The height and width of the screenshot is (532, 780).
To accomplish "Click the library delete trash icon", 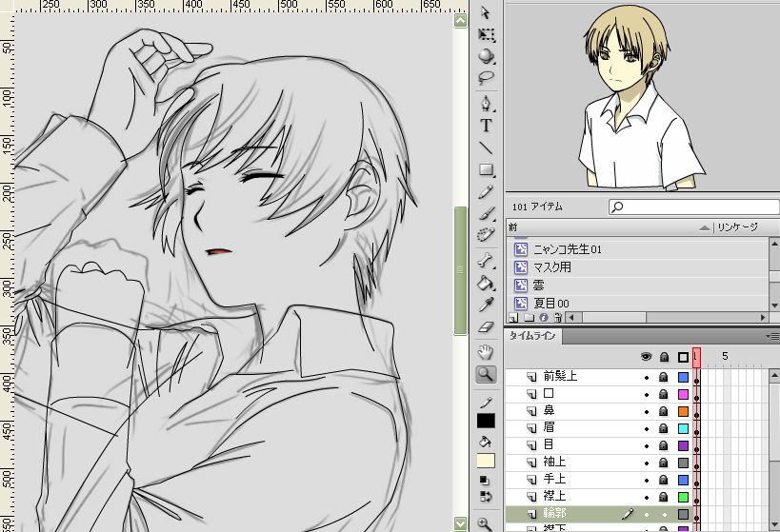I will coord(558,317).
